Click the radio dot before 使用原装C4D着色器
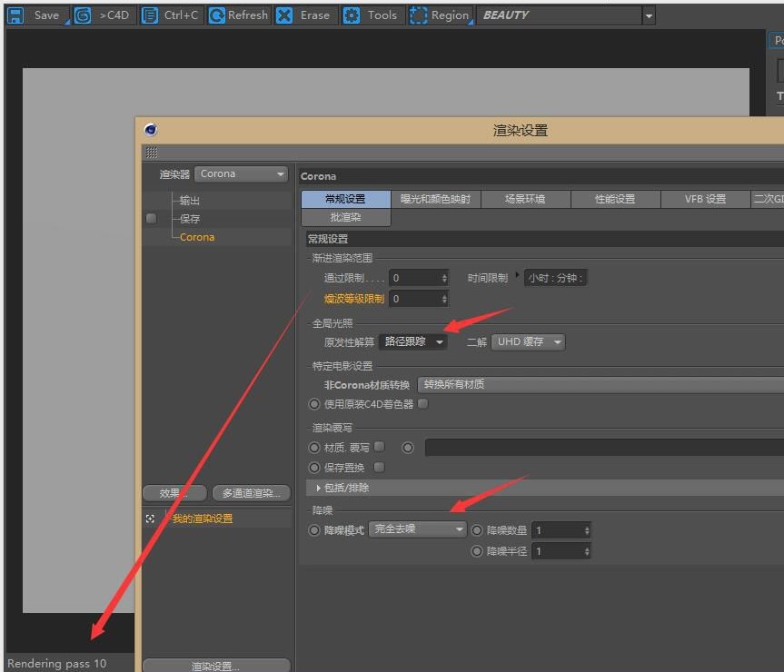This screenshot has height=672, width=784. [x=314, y=404]
